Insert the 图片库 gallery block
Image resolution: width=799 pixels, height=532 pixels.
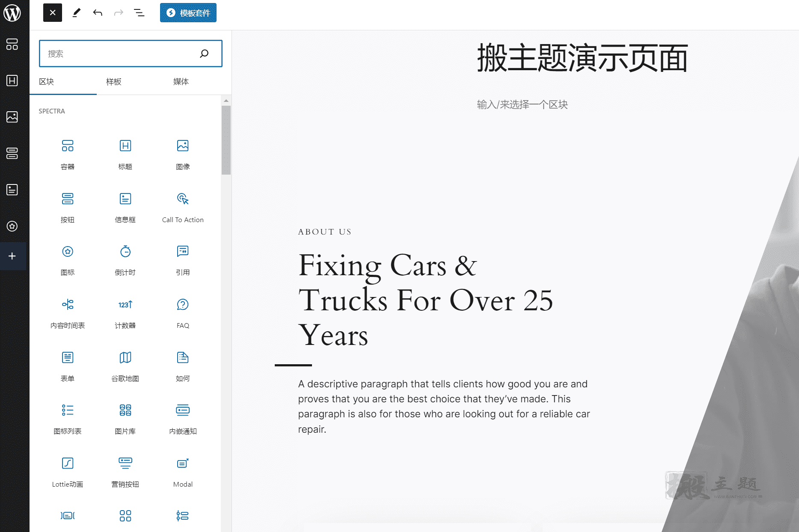coord(125,419)
